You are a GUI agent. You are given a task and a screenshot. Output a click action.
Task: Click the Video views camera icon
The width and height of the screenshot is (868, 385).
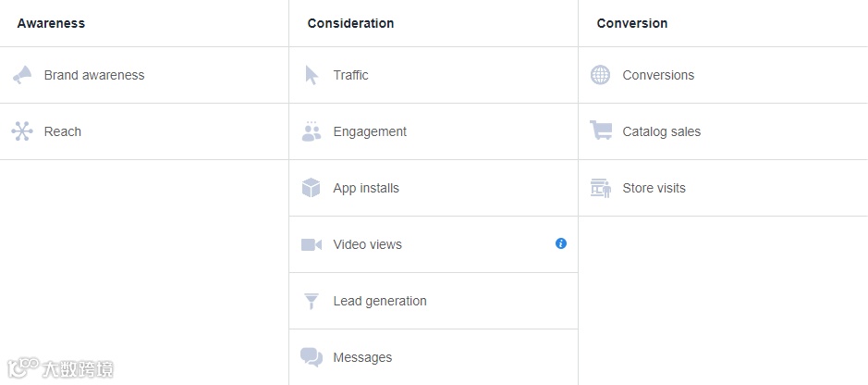[312, 244]
